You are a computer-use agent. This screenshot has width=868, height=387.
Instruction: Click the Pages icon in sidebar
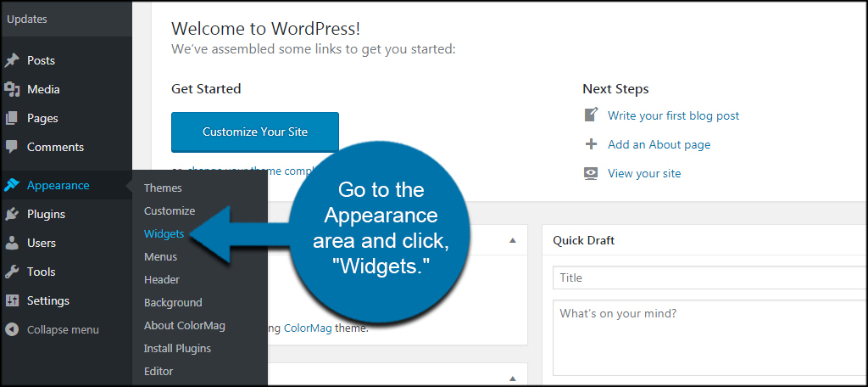tap(12, 118)
